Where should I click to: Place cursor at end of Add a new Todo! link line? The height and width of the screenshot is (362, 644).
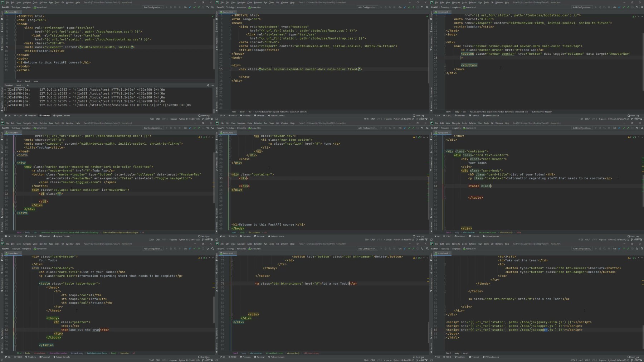pyautogui.click(x=357, y=284)
